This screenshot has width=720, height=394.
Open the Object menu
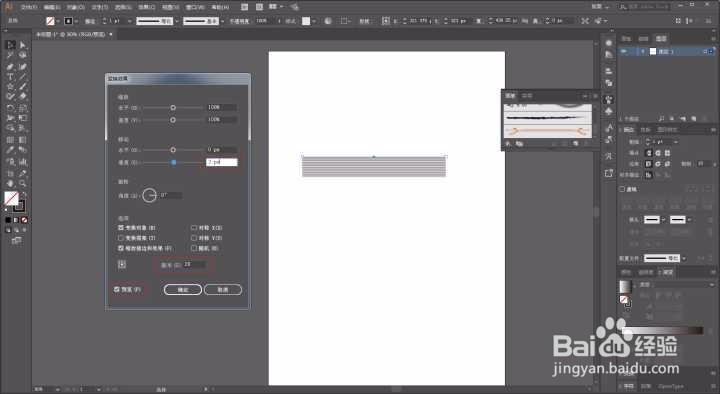pos(76,7)
